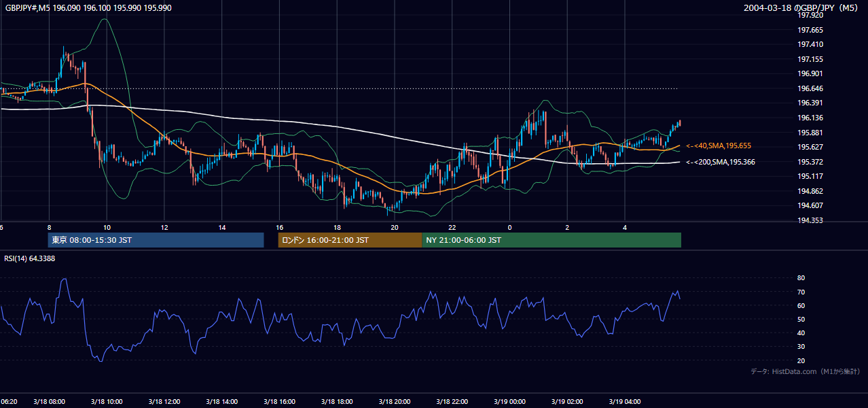The image size is (868, 408).
Task: Select the London 16:00-21:00 JST session bar
Action: 350,240
